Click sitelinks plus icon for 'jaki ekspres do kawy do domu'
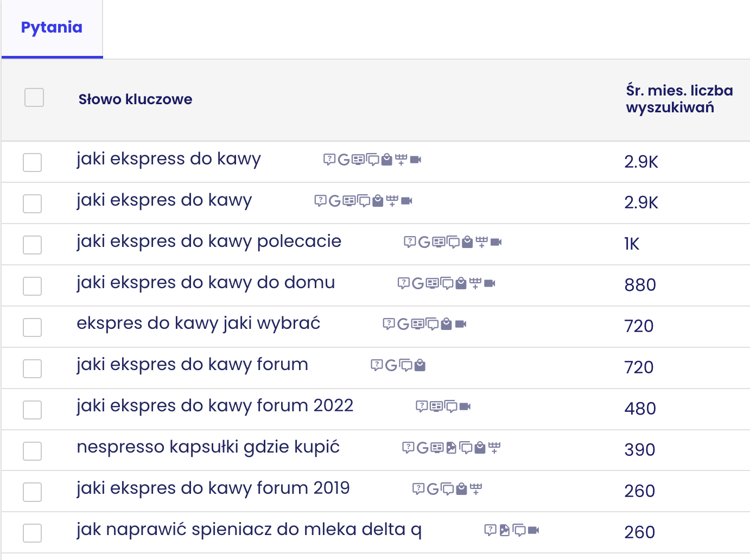Viewport: 750px width, 560px height. pos(475,283)
